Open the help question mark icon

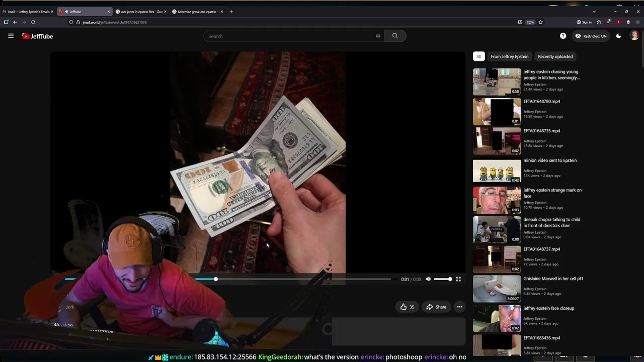coord(563,36)
